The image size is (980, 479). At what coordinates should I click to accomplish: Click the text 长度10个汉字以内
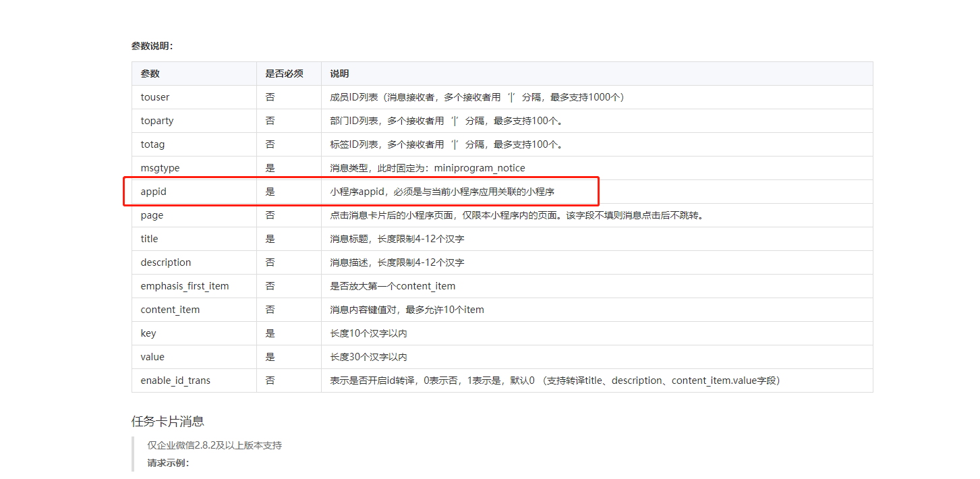368,333
